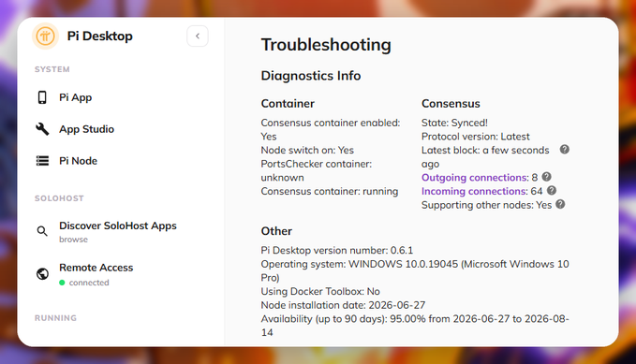This screenshot has height=364, width=636.
Task: Click 'Consensus container: running' text
Action: click(x=330, y=191)
